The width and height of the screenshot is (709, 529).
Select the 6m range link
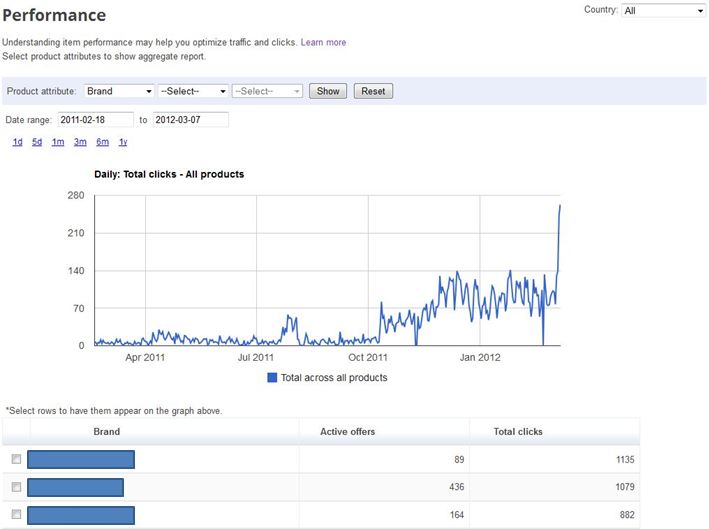tap(102, 142)
